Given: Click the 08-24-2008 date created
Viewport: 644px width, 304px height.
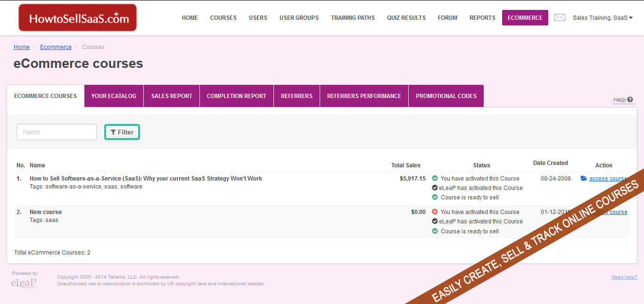Looking at the screenshot, I should (x=556, y=179).
